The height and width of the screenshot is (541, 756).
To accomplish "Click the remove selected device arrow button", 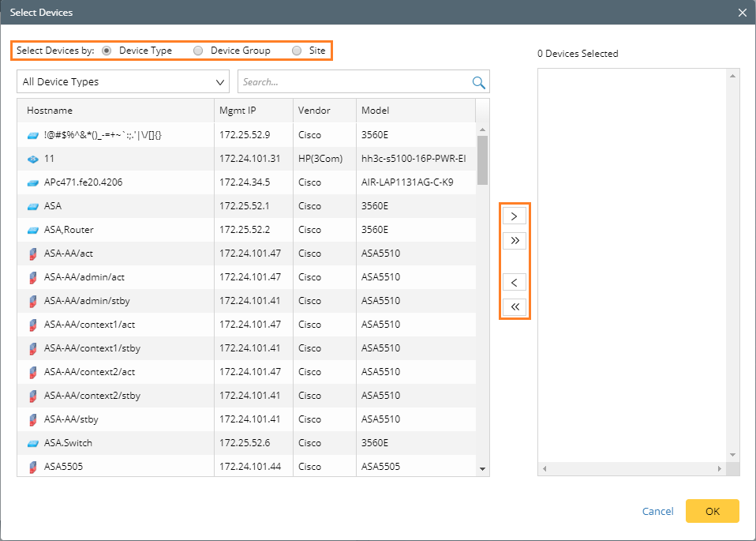I will point(514,282).
